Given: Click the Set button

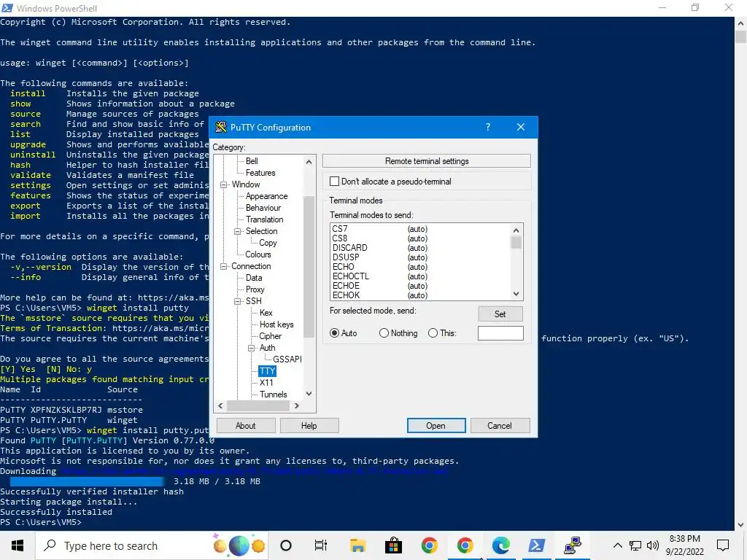Looking at the screenshot, I should pos(500,314).
